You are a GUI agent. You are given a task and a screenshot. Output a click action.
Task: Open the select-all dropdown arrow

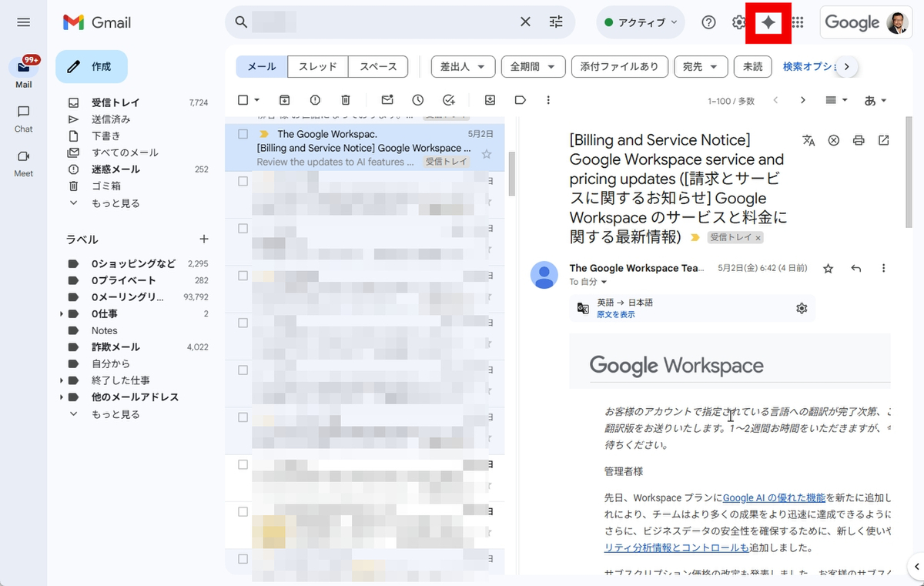(x=257, y=100)
